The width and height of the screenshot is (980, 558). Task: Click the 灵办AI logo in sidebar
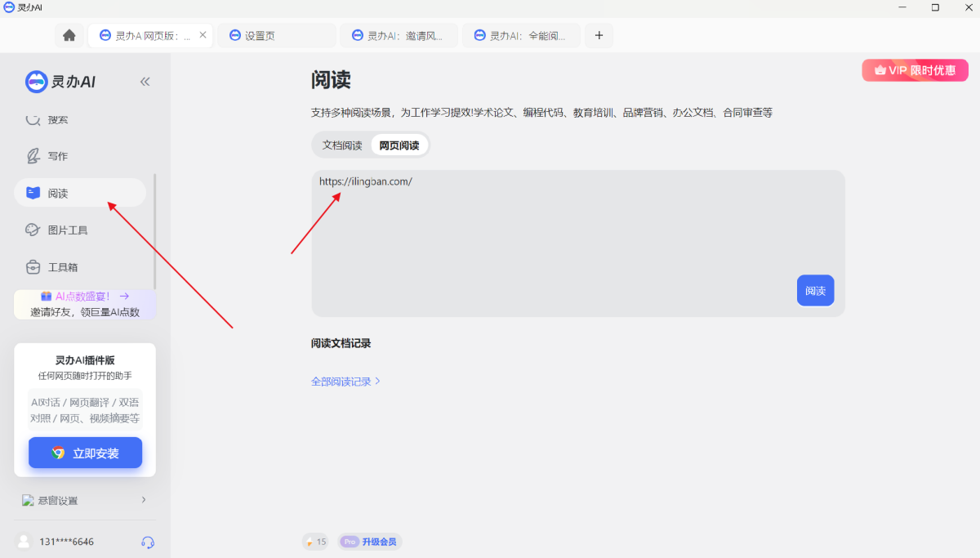pos(60,82)
